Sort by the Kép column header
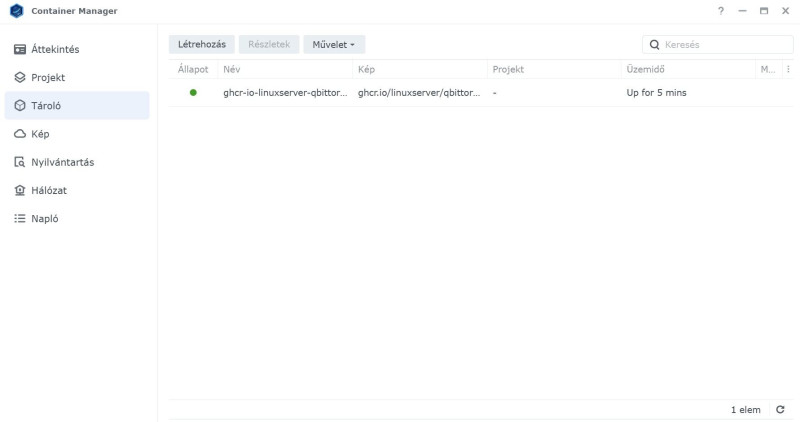 pyautogui.click(x=420, y=69)
